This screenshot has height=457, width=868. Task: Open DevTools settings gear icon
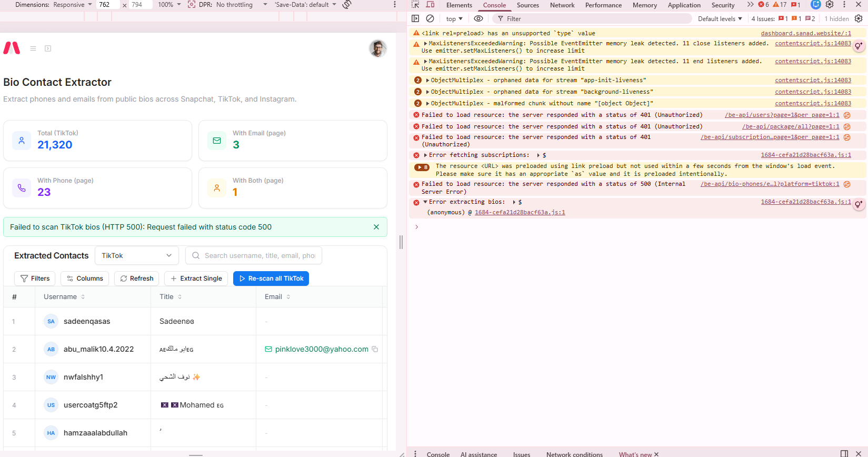tap(830, 5)
